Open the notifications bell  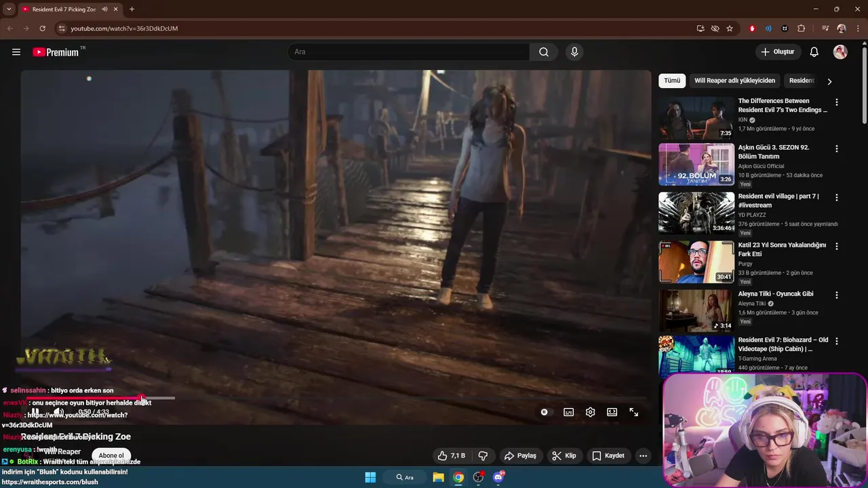814,52
